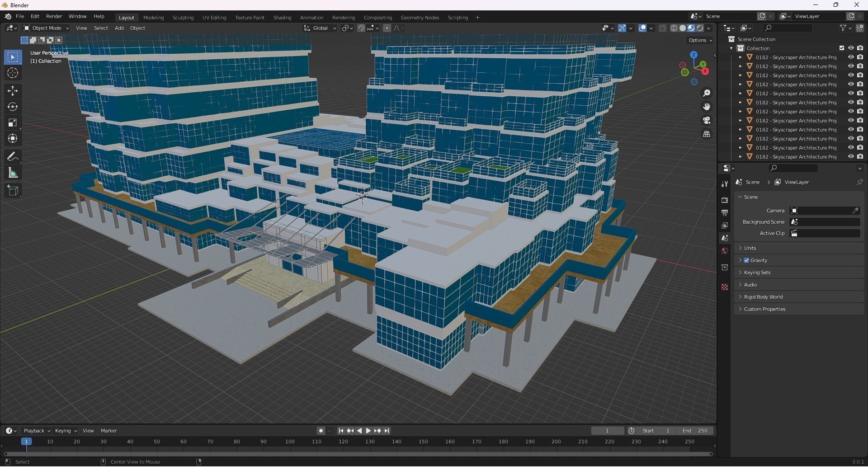Image resolution: width=868 pixels, height=470 pixels.
Task: Jump to the first frame
Action: click(341, 431)
